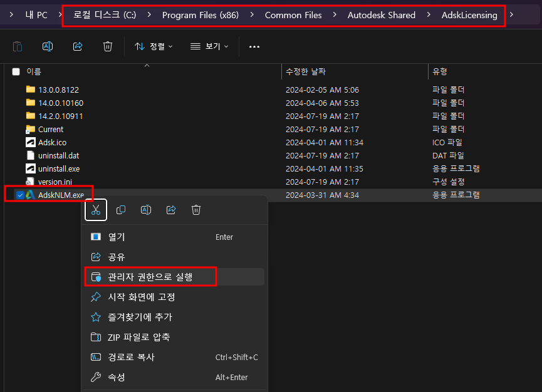Click the Share icon in the context menu
Screen dimensions: 542x392
point(170,210)
